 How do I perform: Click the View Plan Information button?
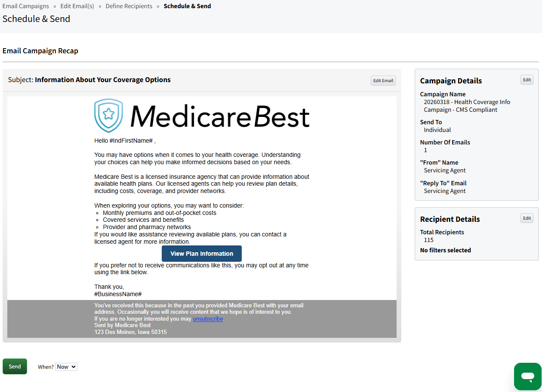pos(201,253)
